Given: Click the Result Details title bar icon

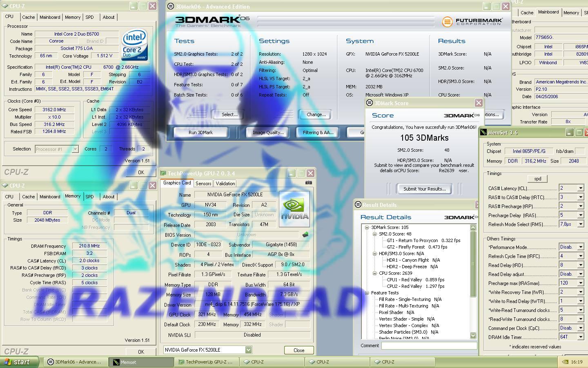Looking at the screenshot, I should [358, 205].
